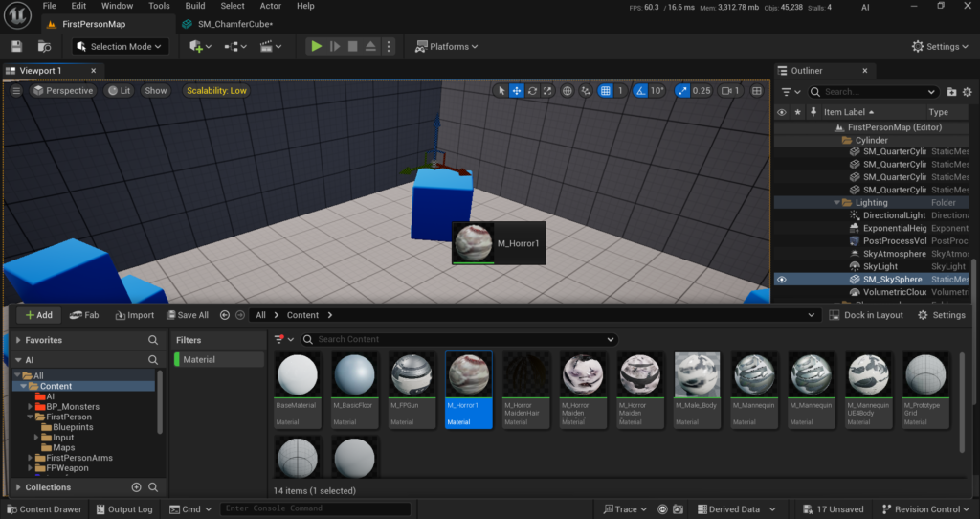
Task: Click the pin column header in Outliner
Action: 813,112
